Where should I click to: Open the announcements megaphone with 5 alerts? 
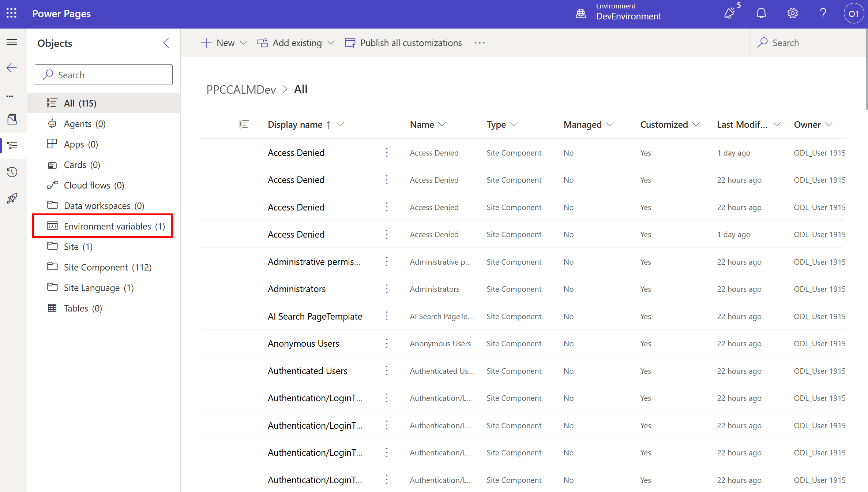(x=730, y=13)
